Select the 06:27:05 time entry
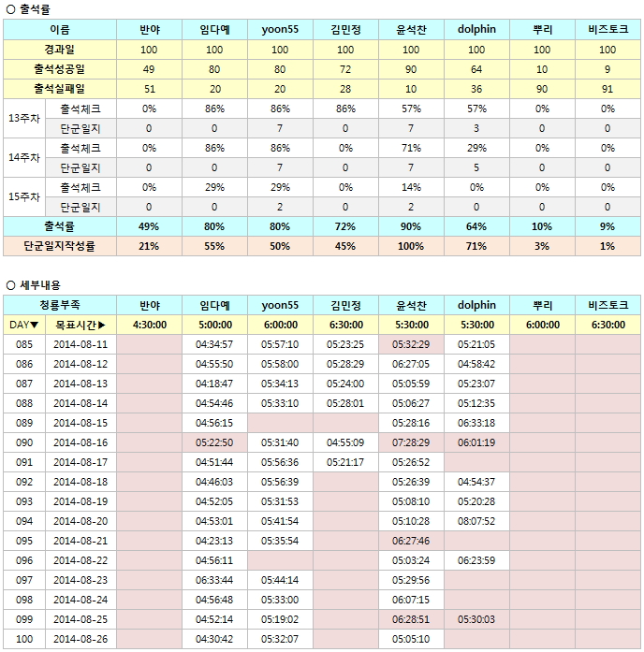This screenshot has width=644, height=652. 412,364
